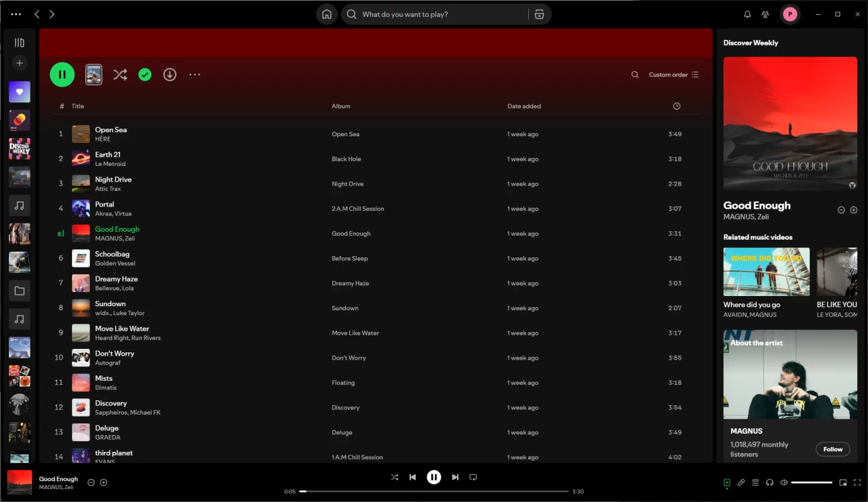Viewport: 868px width, 502px height.
Task: Open more options for the playlist
Action: pyautogui.click(x=195, y=75)
